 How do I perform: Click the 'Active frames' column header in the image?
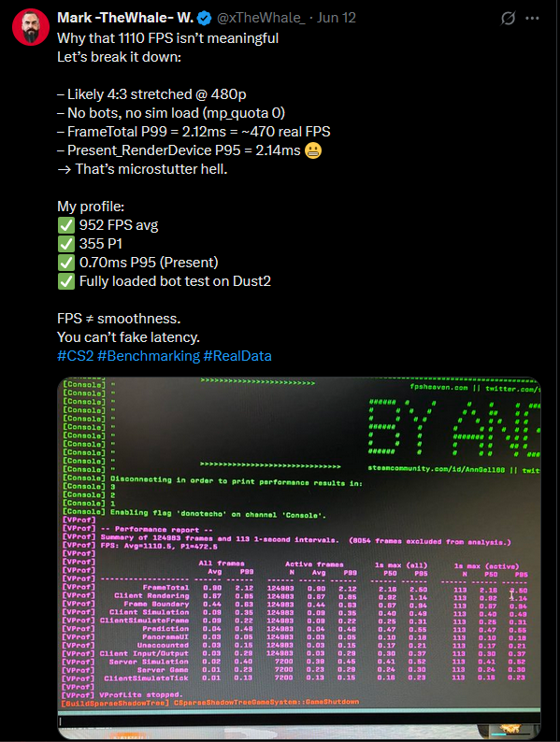[x=314, y=564]
